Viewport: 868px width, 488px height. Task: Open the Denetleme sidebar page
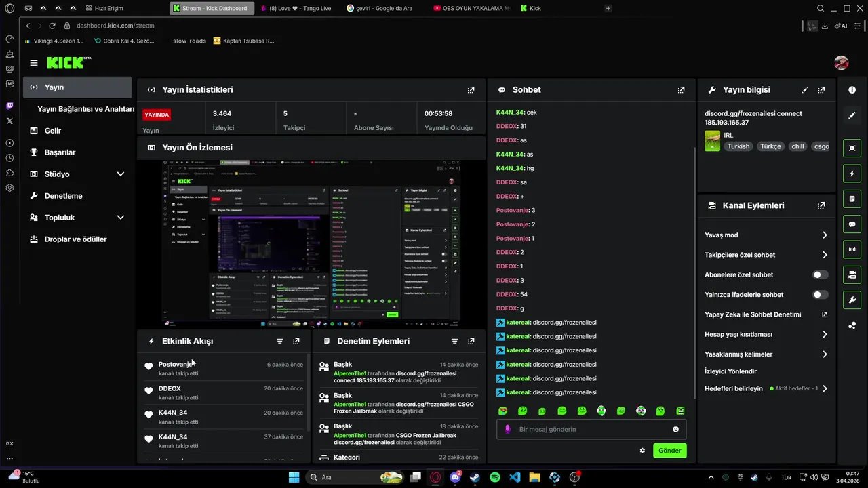[x=77, y=196]
